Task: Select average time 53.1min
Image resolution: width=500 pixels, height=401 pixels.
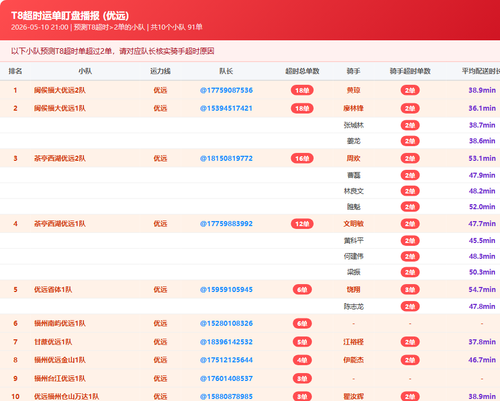Action: tap(482, 158)
